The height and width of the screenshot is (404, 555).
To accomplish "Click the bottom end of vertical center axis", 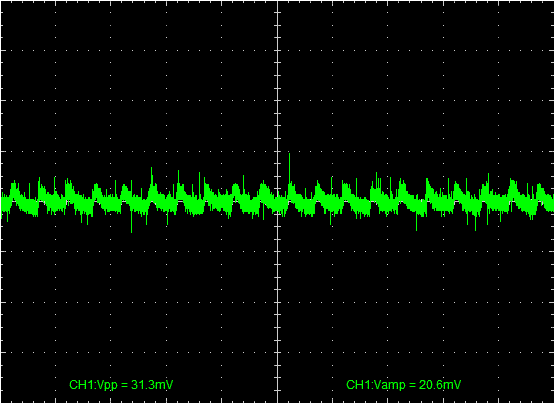I will [278, 402].
